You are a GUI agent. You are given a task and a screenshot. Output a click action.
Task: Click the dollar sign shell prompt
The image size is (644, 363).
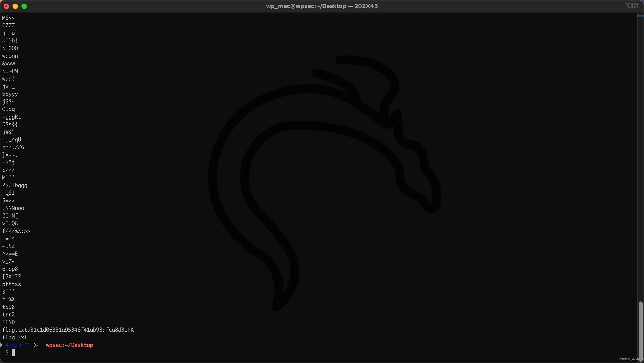pos(7,352)
